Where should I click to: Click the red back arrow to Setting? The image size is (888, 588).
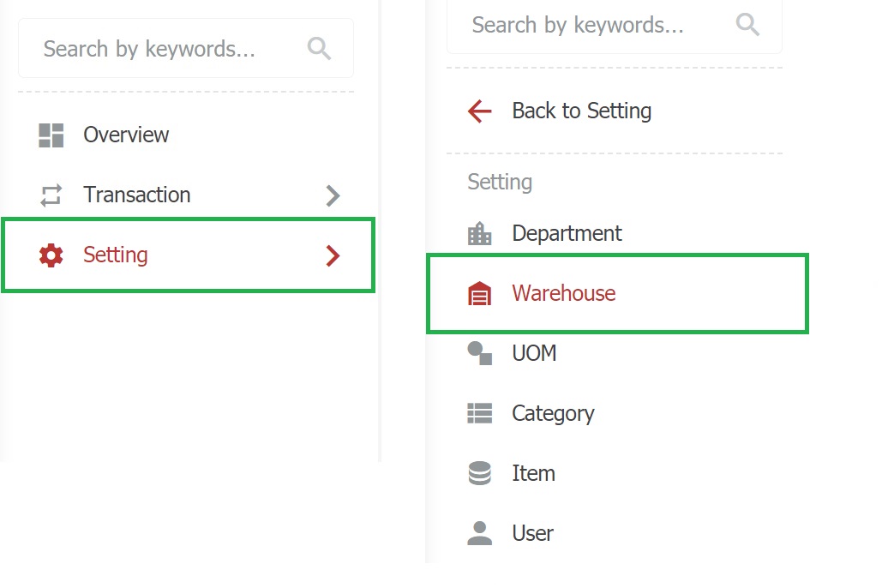[x=480, y=111]
